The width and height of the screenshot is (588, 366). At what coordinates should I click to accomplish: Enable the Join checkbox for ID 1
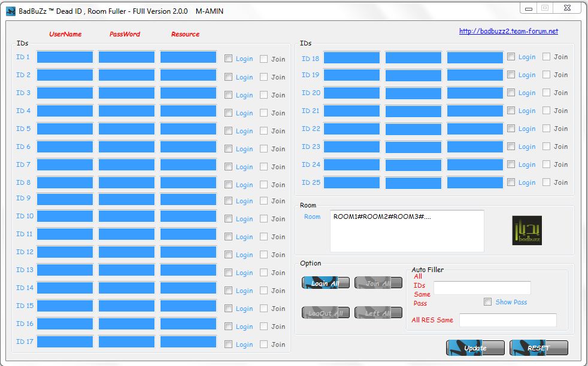(264, 59)
